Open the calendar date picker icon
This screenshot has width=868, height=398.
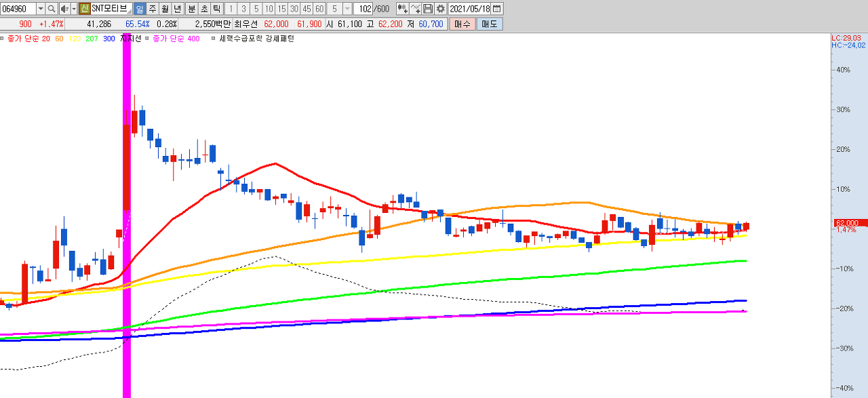coord(497,9)
